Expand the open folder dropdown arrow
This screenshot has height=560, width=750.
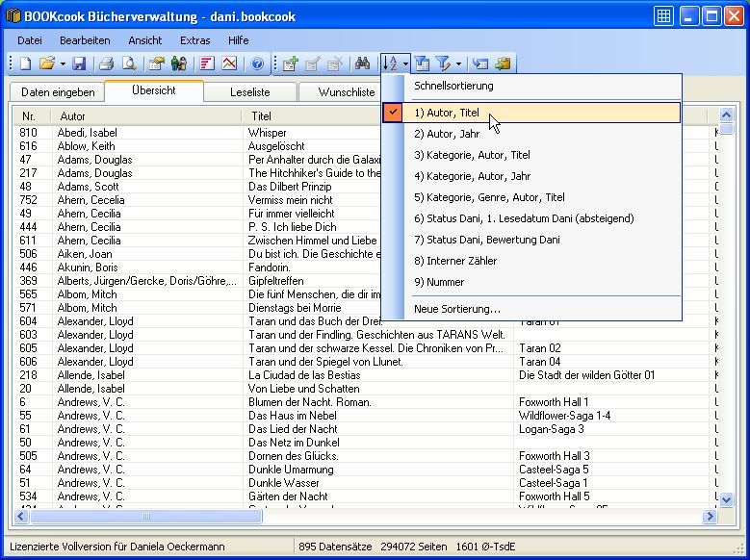(63, 64)
